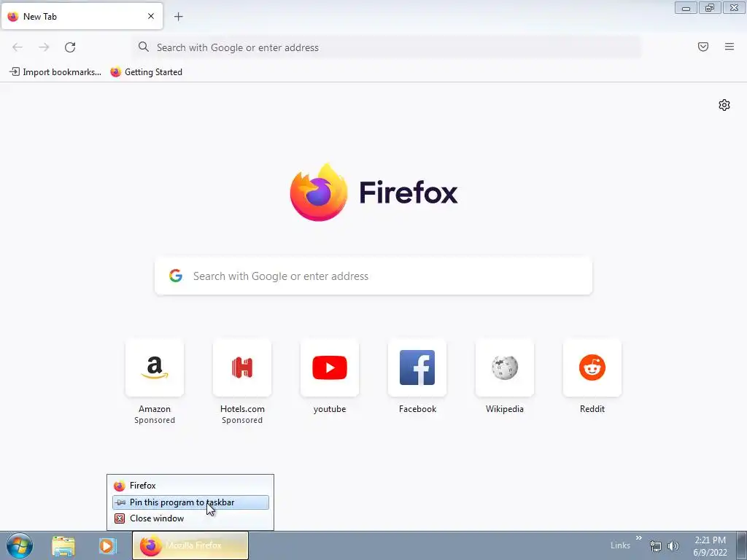Viewport: 747px width, 560px height.
Task: Click the Mozilla Firefox taskbar button
Action: 190,545
